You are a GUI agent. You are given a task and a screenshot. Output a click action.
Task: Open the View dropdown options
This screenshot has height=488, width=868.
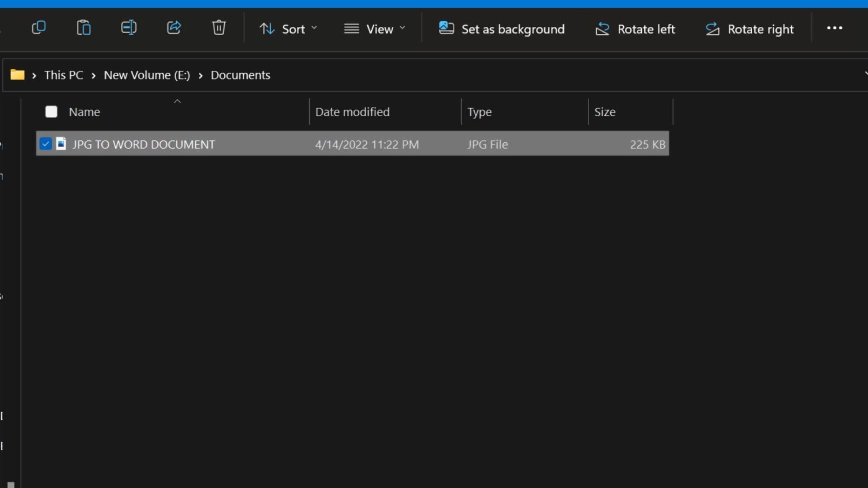pyautogui.click(x=376, y=29)
